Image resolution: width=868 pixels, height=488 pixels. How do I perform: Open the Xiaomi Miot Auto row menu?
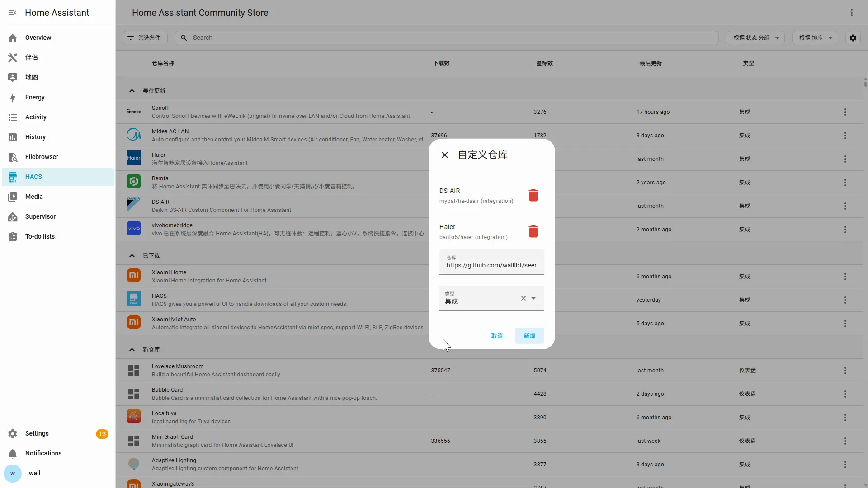point(845,324)
